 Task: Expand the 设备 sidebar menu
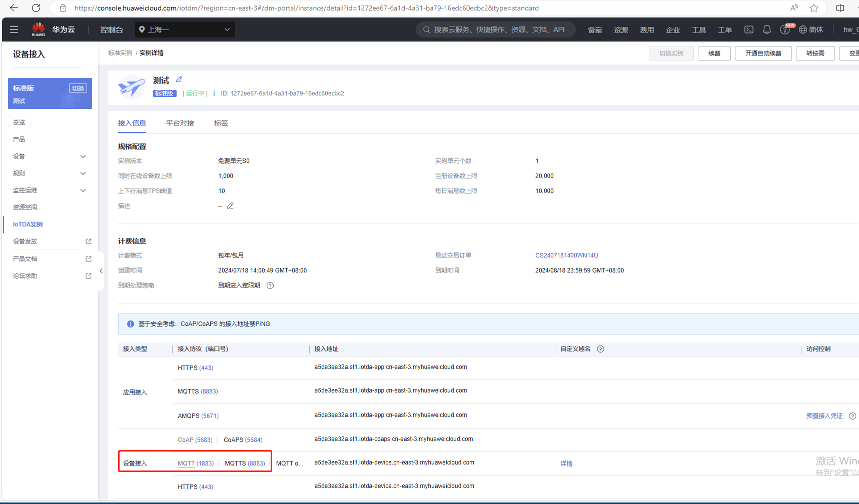click(49, 156)
